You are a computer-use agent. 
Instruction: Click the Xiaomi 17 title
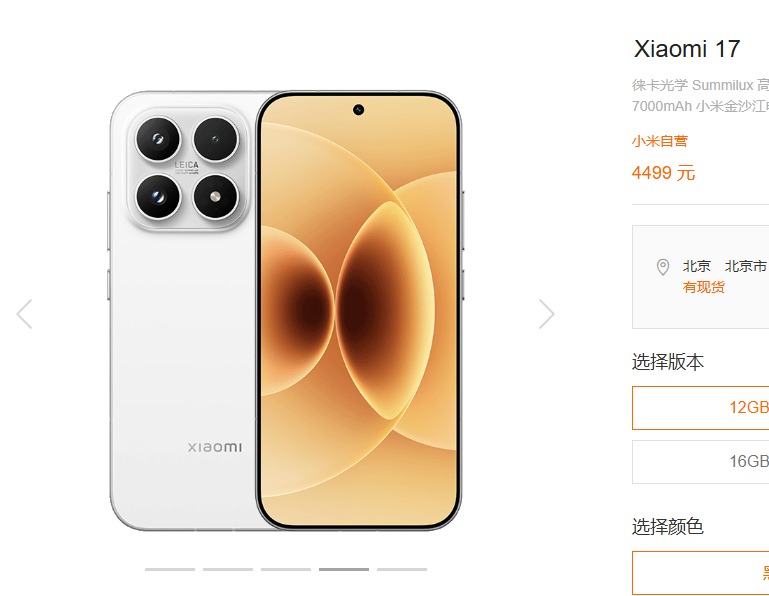point(687,49)
